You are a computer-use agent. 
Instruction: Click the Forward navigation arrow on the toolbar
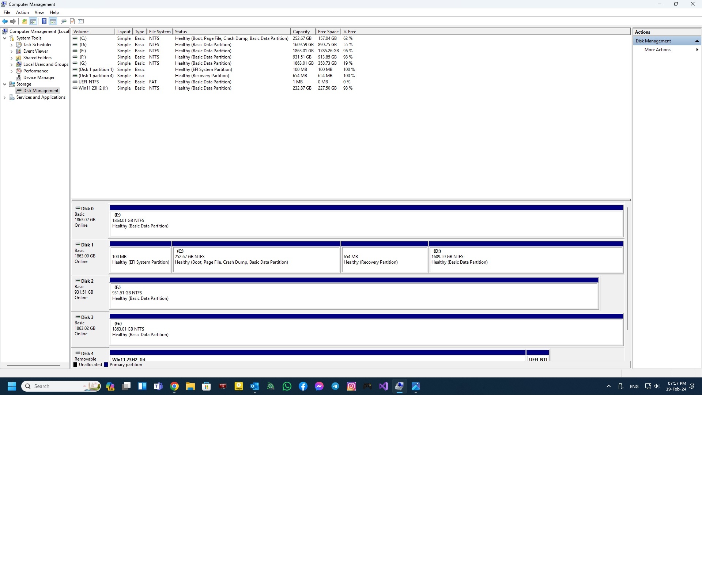point(13,21)
